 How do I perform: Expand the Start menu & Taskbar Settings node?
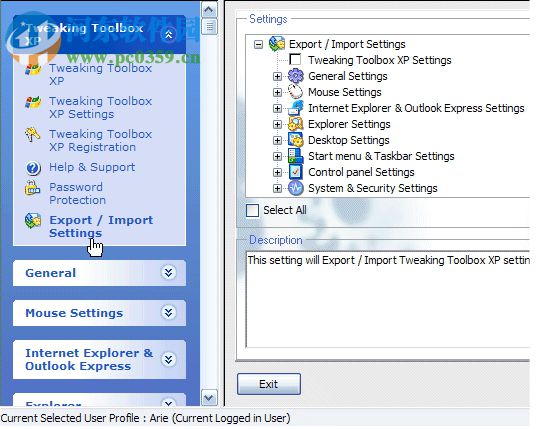tap(277, 157)
